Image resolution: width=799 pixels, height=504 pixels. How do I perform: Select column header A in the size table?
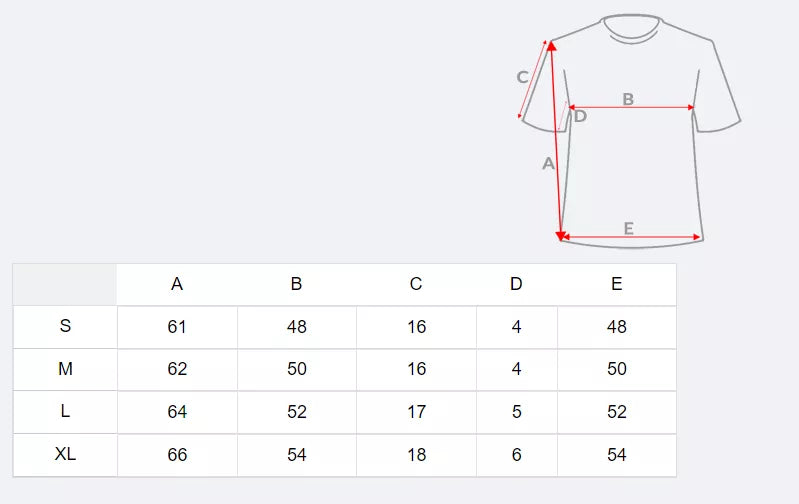pos(177,284)
